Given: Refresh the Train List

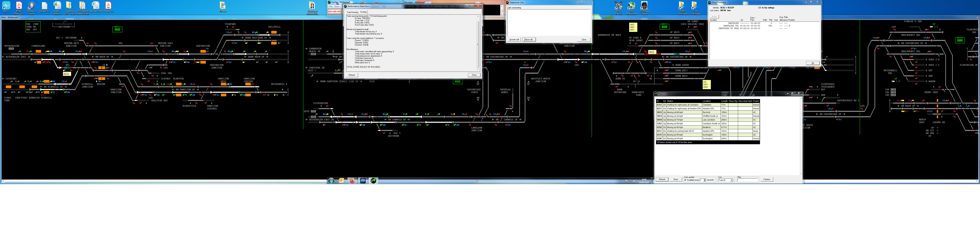Looking at the screenshot, I should pos(662,179).
